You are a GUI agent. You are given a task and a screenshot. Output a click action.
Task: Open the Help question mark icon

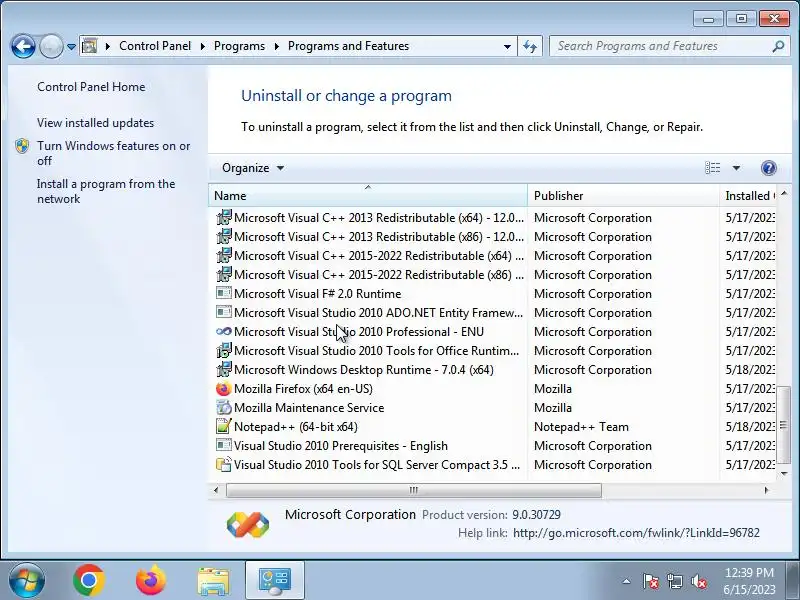pyautogui.click(x=768, y=167)
